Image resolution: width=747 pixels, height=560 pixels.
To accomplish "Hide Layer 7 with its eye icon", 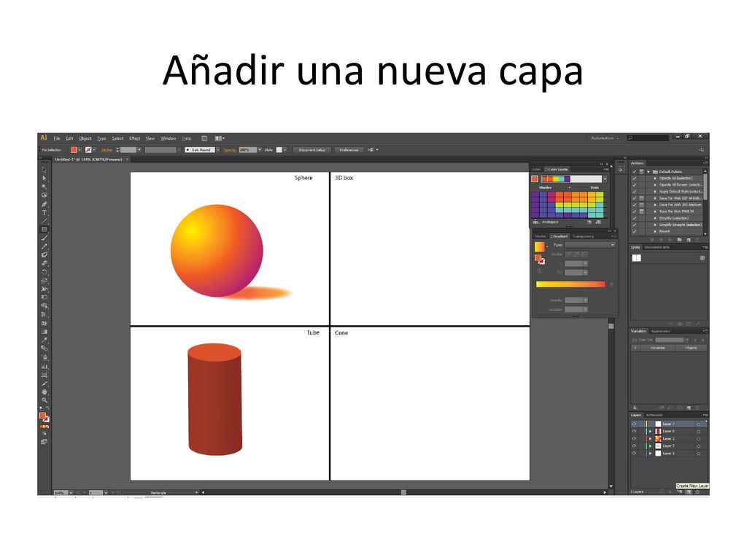I will [x=634, y=424].
